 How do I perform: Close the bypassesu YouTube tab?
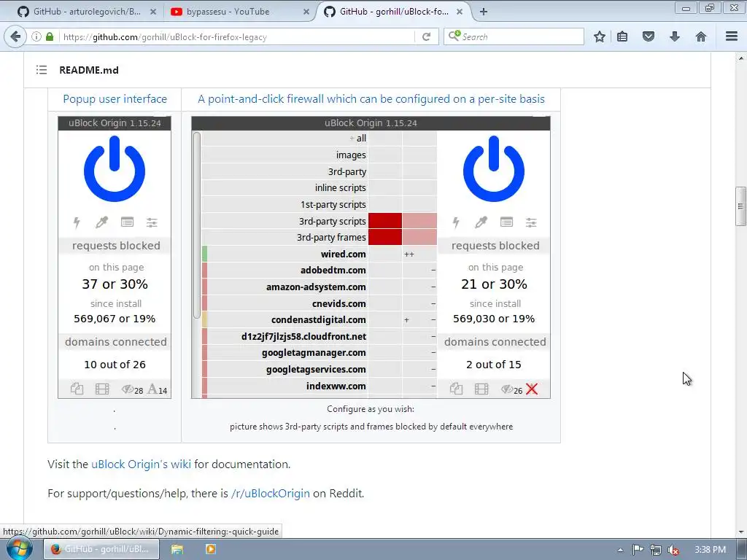tap(306, 12)
